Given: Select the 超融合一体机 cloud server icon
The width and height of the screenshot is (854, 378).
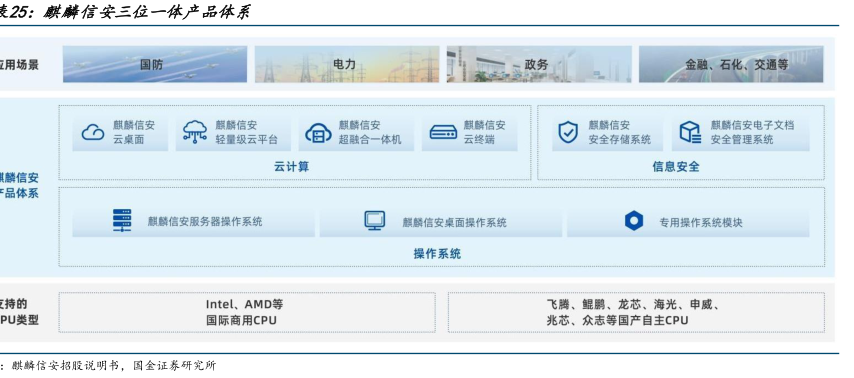Looking at the screenshot, I should point(318,133).
